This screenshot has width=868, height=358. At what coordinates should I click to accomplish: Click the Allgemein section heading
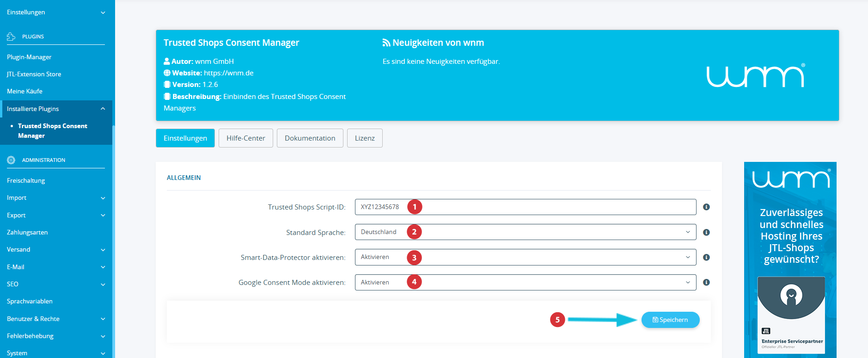184,178
